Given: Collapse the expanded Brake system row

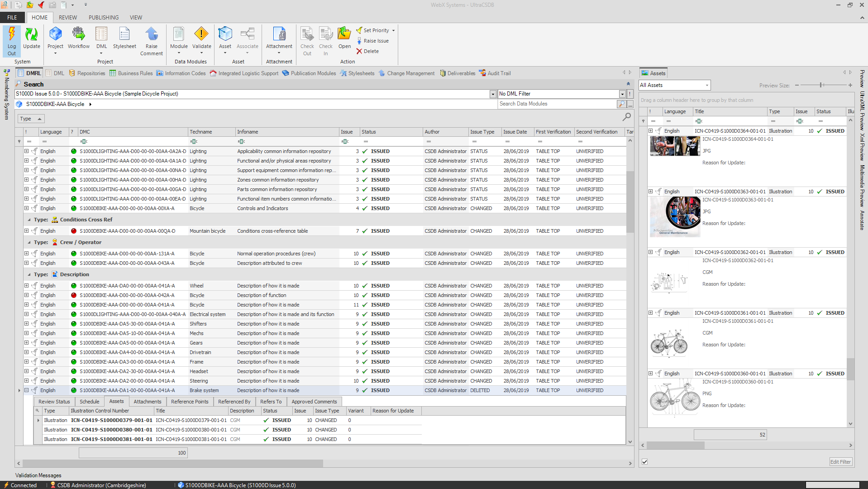Looking at the screenshot, I should click(26, 390).
